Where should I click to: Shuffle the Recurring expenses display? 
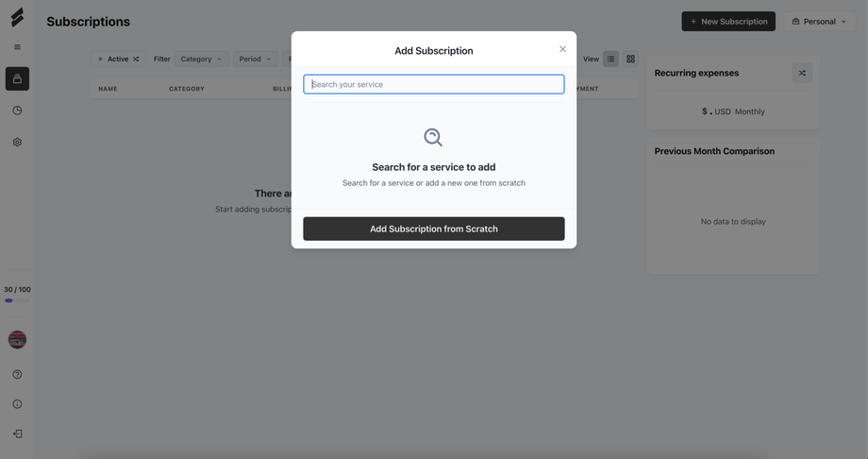point(802,73)
